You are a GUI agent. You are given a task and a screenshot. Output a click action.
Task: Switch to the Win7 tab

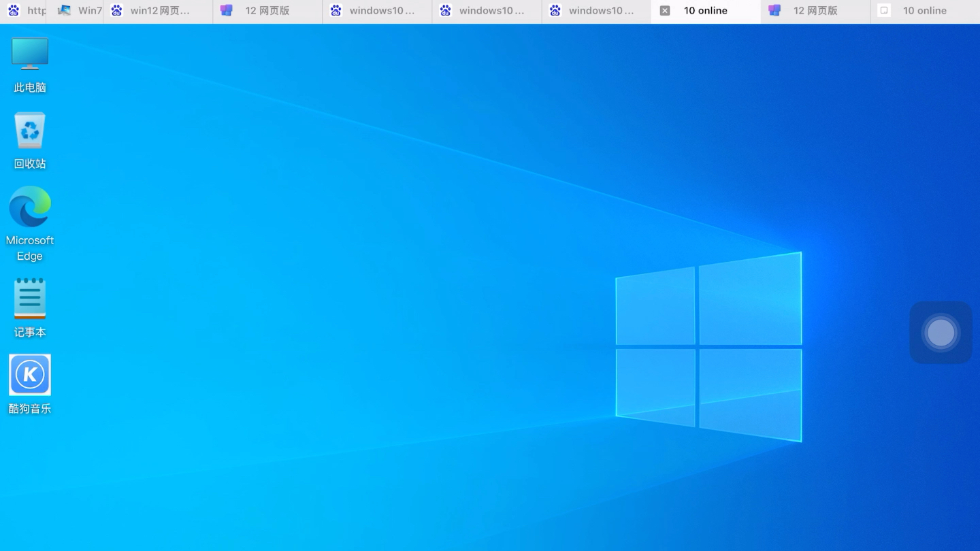[x=75, y=11]
